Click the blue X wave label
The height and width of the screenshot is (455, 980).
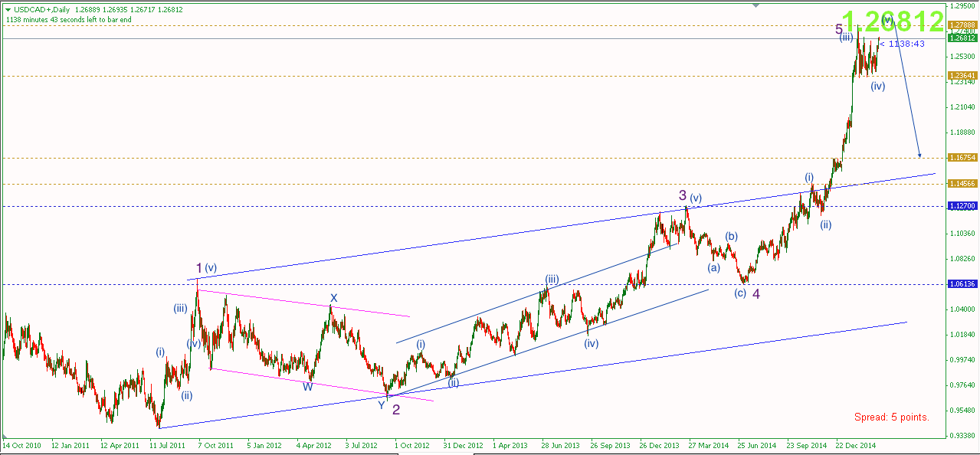[333, 298]
